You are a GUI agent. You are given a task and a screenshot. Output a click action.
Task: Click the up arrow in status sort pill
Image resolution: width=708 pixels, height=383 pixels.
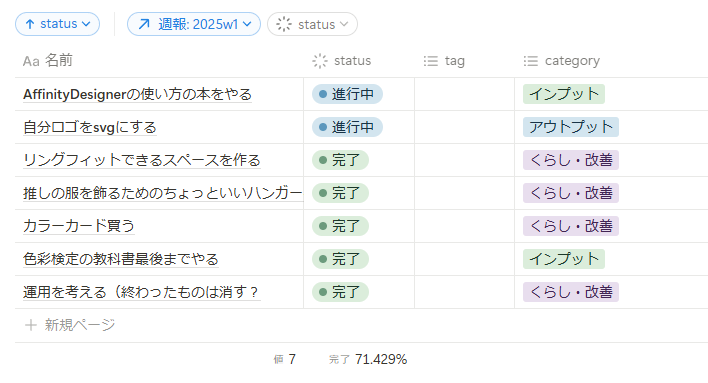30,24
